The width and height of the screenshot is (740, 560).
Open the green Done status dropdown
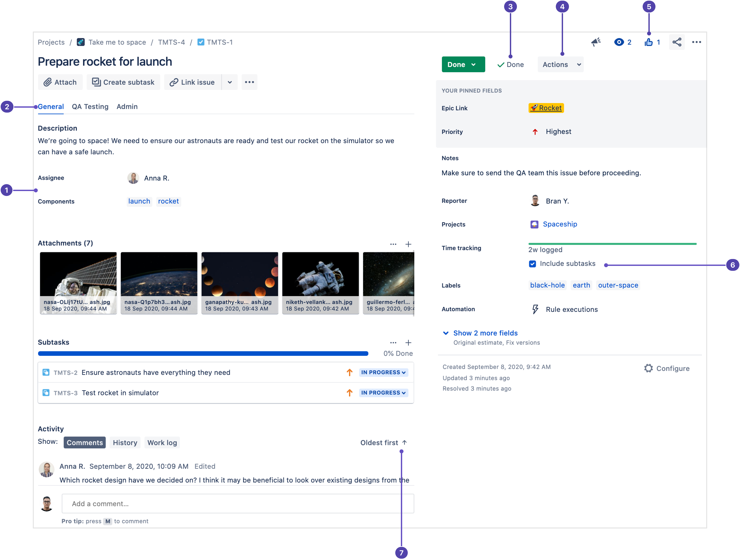point(463,65)
